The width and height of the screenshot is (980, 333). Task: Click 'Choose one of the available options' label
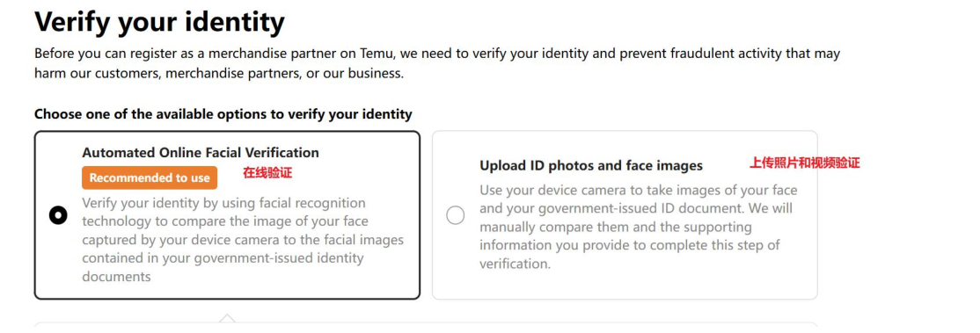223,114
